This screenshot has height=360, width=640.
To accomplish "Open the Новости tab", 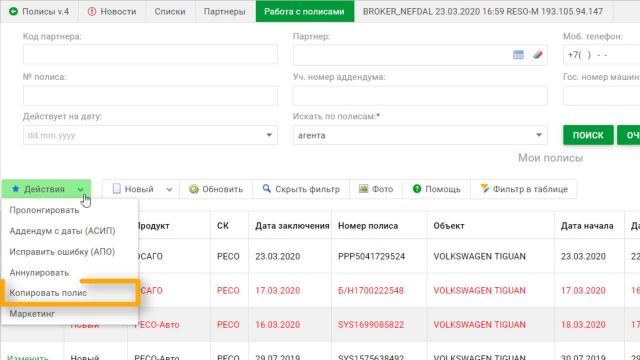I will coord(112,11).
